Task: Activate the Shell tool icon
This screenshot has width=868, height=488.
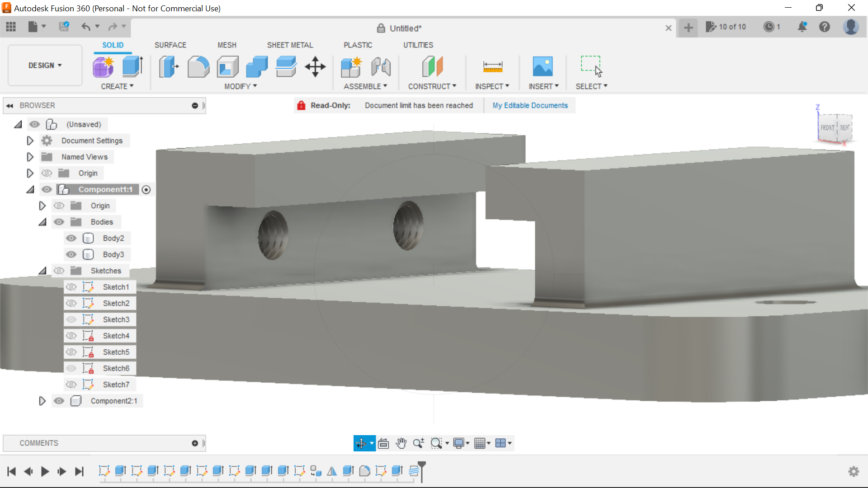Action: [228, 67]
